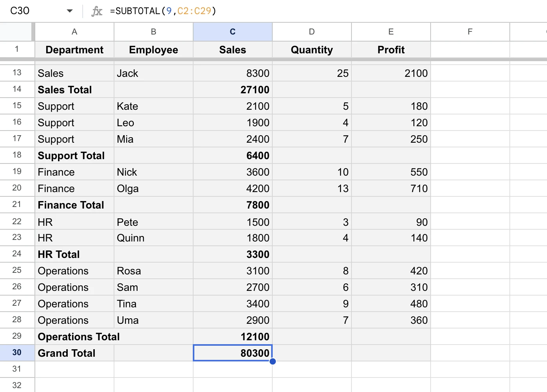Click the Operations department cell in Sam's row
547x392 pixels.
coord(74,287)
